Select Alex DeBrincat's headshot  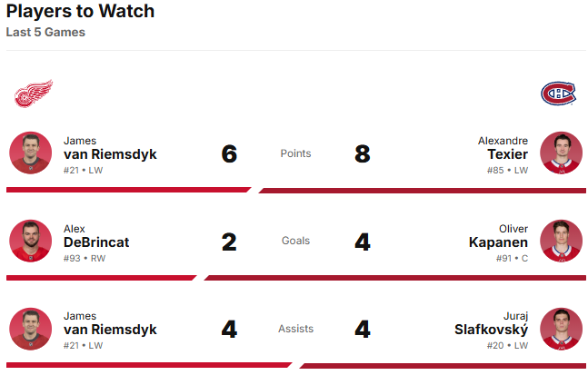31,241
